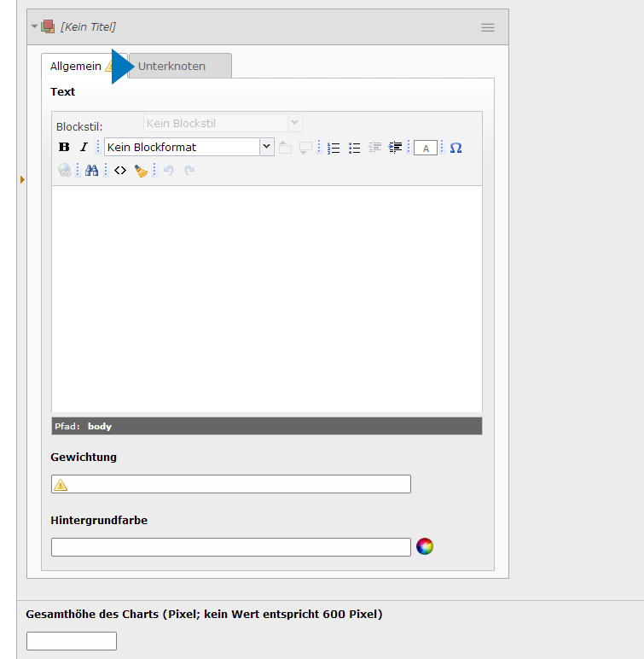Toggle bold formatting in text editor
Screen dimensions: 644x659
click(x=64, y=148)
